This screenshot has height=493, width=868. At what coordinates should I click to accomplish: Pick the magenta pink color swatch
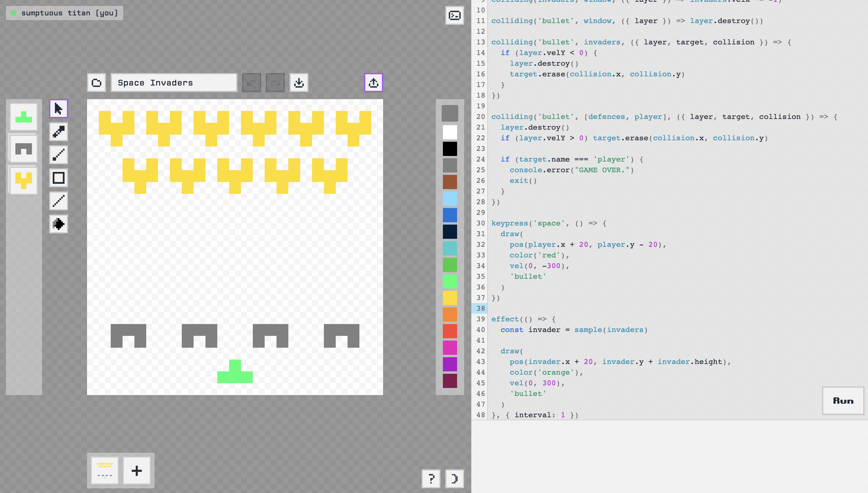[450, 348]
